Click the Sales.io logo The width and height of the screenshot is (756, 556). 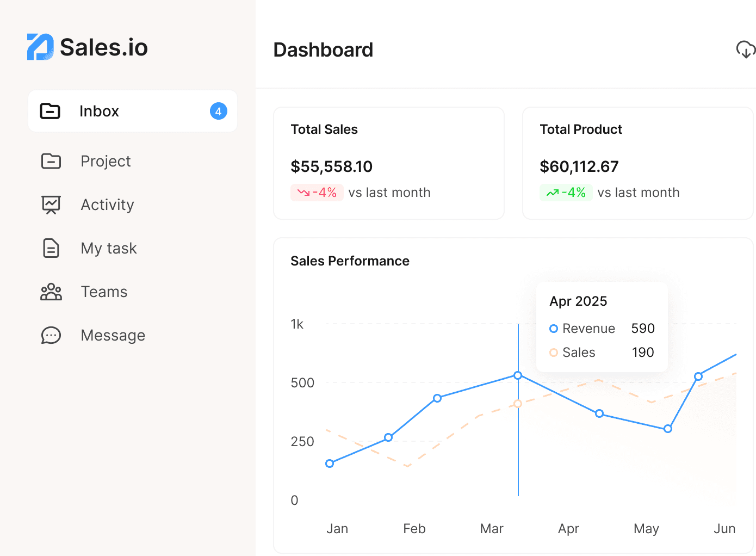87,47
